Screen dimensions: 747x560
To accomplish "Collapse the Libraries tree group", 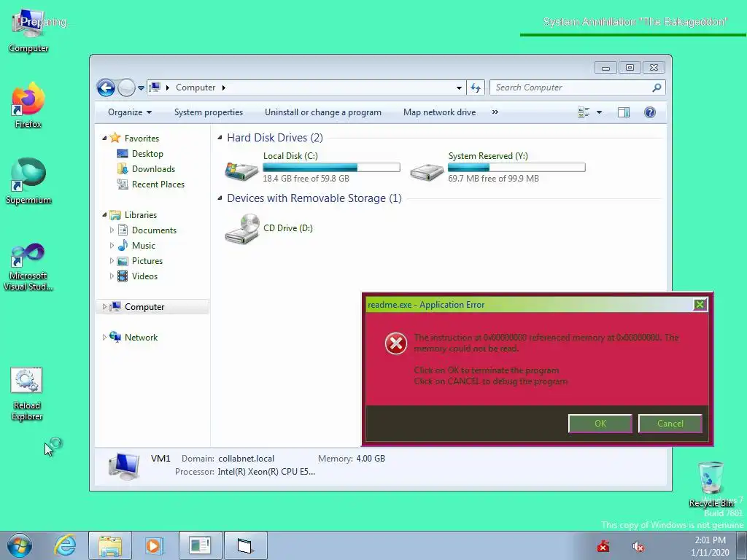I will [x=105, y=215].
